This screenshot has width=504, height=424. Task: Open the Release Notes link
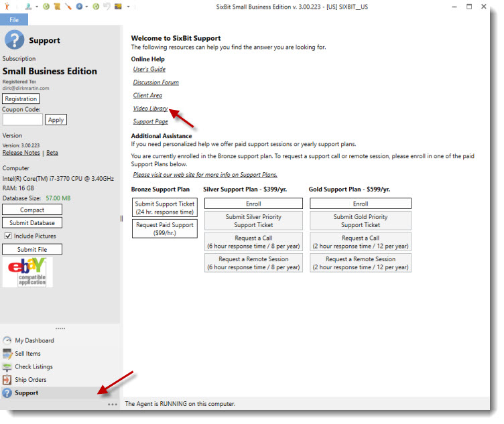coord(21,153)
